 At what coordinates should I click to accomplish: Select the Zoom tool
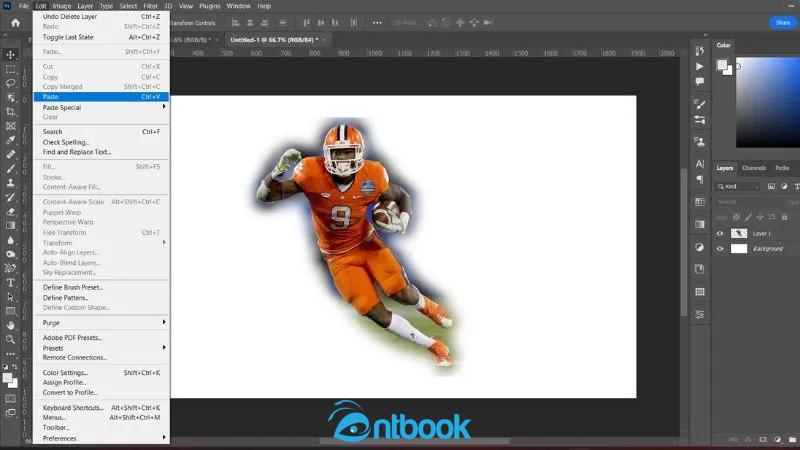(x=11, y=340)
